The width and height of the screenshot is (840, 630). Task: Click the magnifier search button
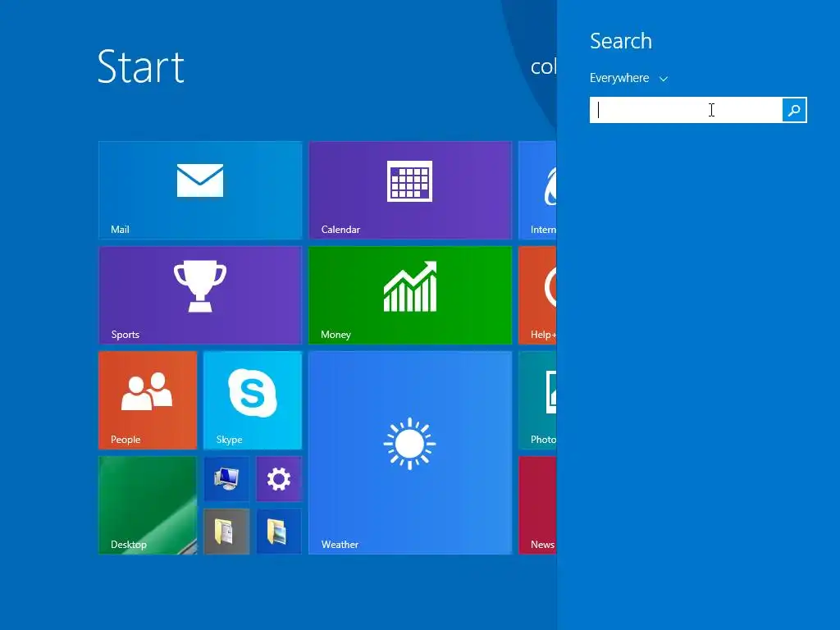(794, 110)
